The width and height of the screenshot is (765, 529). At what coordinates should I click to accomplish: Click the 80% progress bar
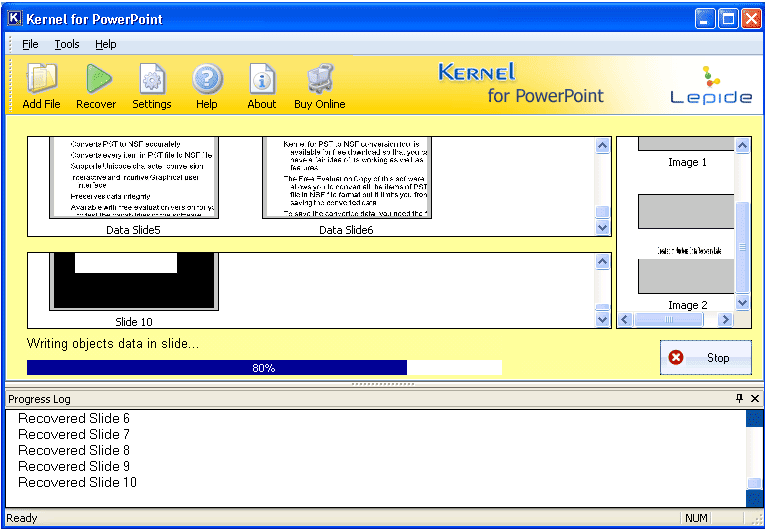point(264,367)
